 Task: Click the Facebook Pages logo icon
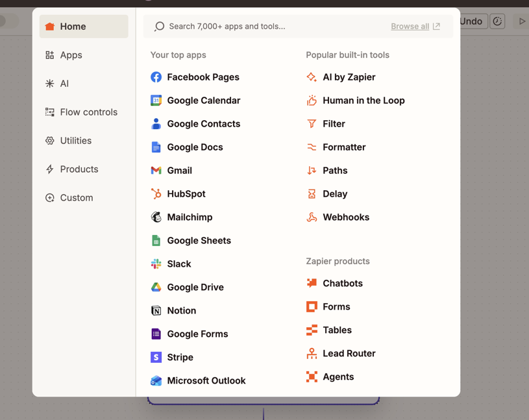(156, 77)
